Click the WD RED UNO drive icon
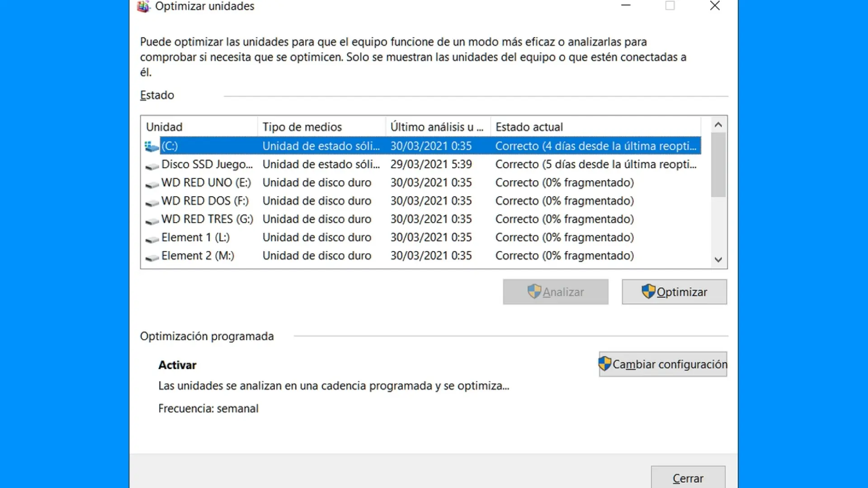Screen dimensions: 868x488 click(152, 184)
